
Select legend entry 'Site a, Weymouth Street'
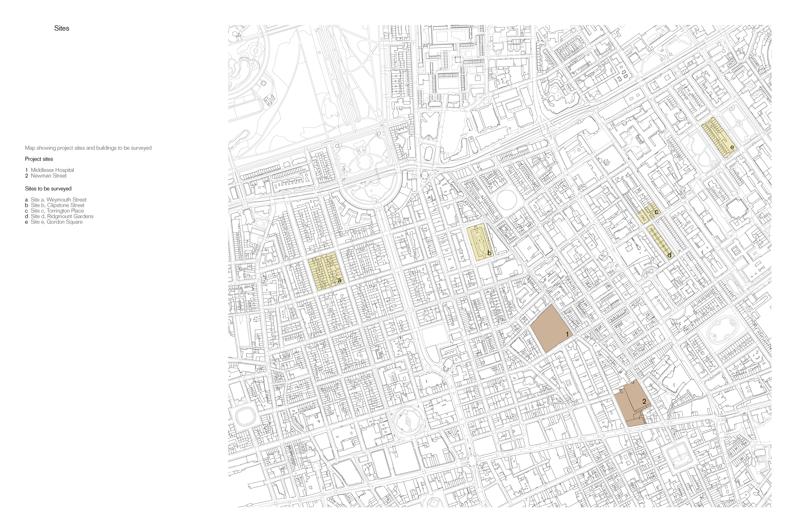click(56, 200)
